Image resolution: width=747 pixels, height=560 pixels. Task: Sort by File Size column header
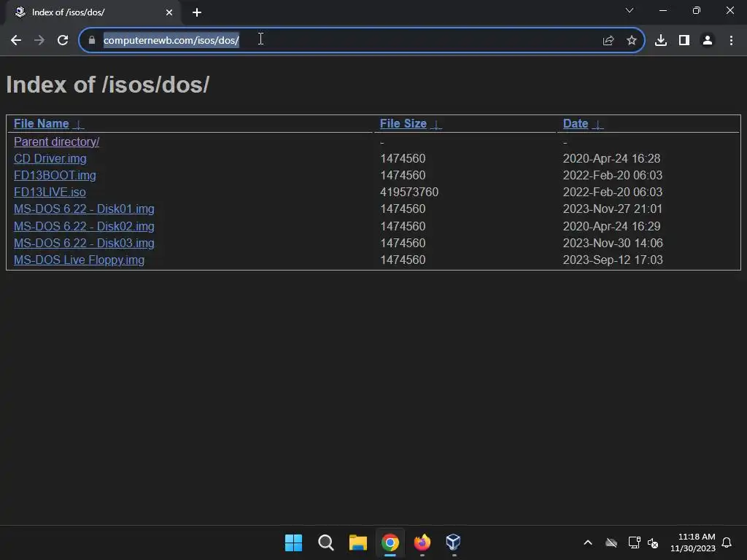tap(403, 124)
